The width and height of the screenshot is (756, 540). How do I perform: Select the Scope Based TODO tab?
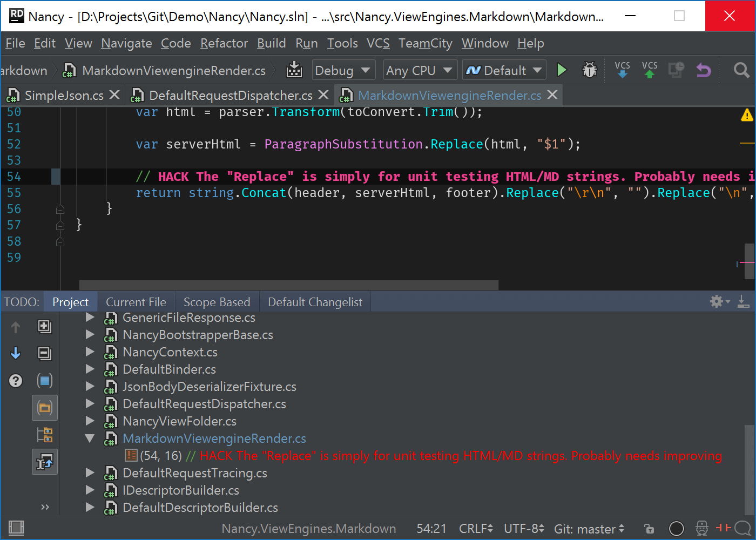(x=217, y=302)
